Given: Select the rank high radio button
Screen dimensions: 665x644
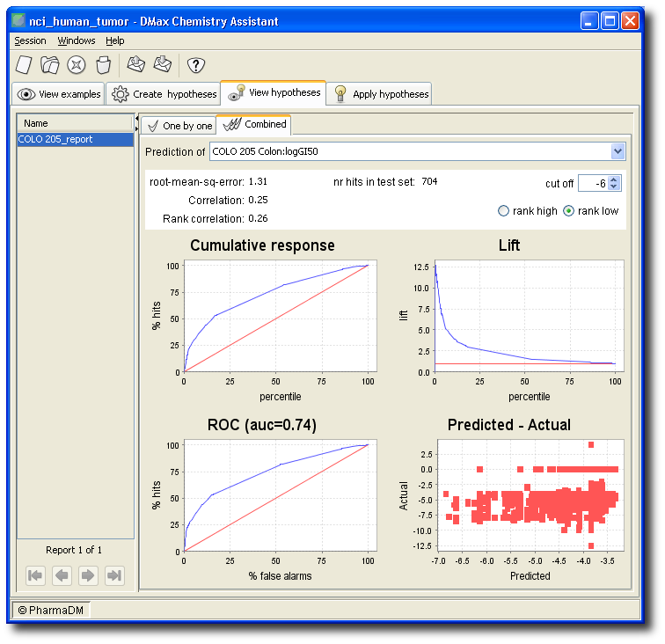Looking at the screenshot, I should coord(503,211).
